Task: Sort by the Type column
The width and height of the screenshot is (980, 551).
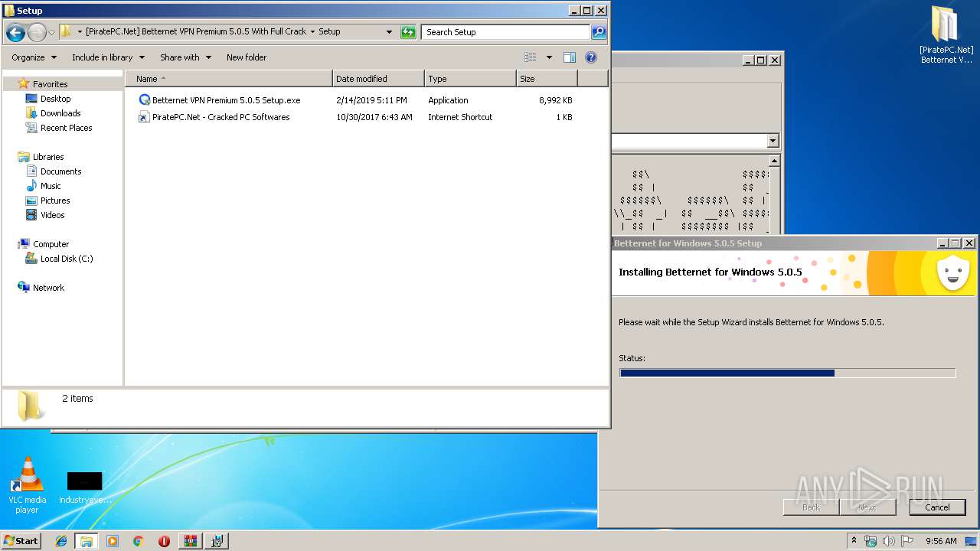Action: [470, 79]
